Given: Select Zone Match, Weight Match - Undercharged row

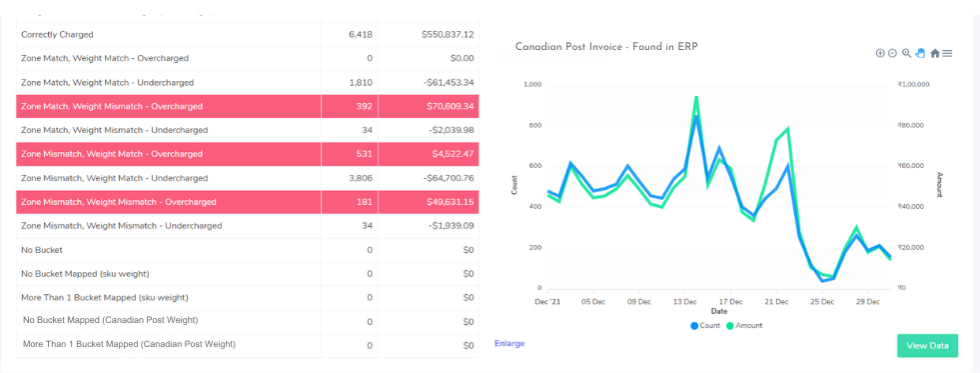Looking at the screenshot, I should 248,83.
